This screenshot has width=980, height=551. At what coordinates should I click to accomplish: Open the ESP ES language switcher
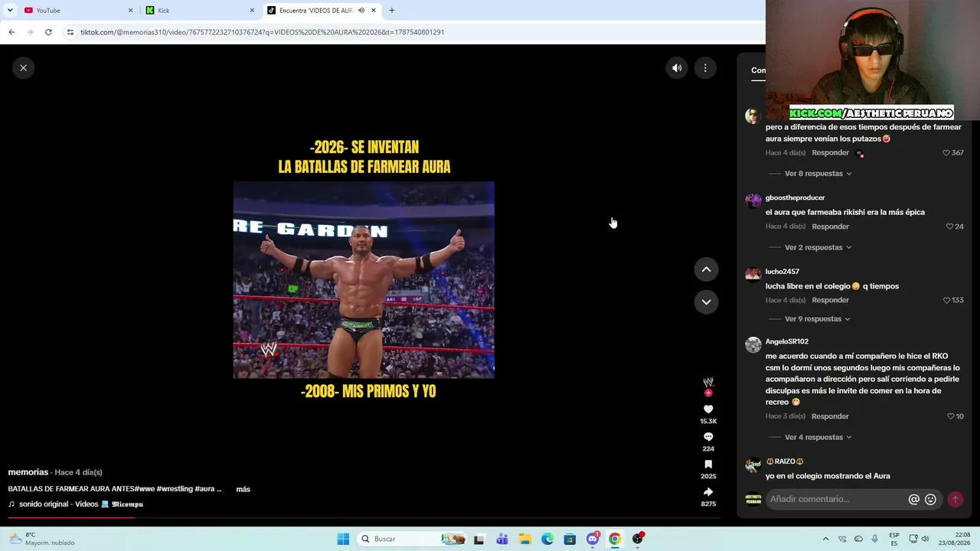click(x=894, y=539)
